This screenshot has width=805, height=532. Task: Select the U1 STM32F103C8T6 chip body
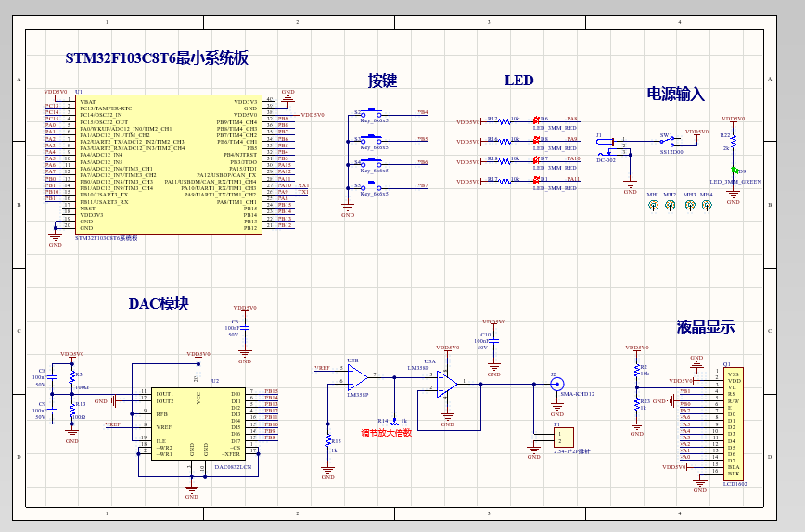pos(169,165)
